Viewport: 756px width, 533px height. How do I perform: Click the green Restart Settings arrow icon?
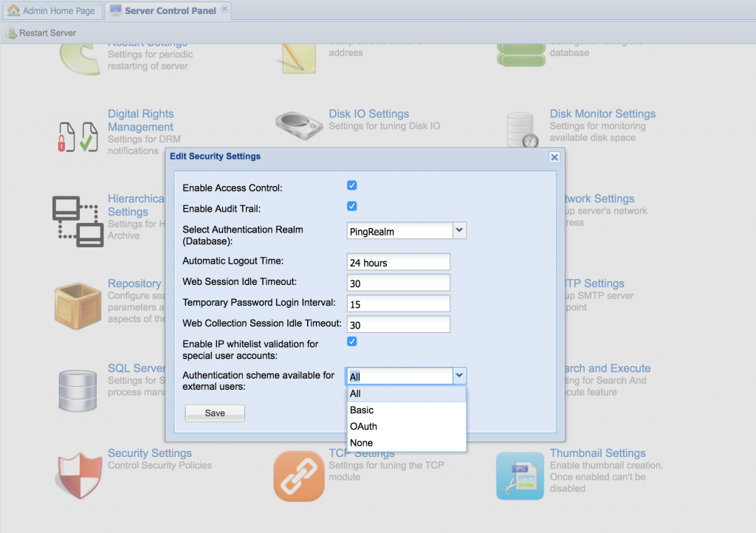click(80, 59)
